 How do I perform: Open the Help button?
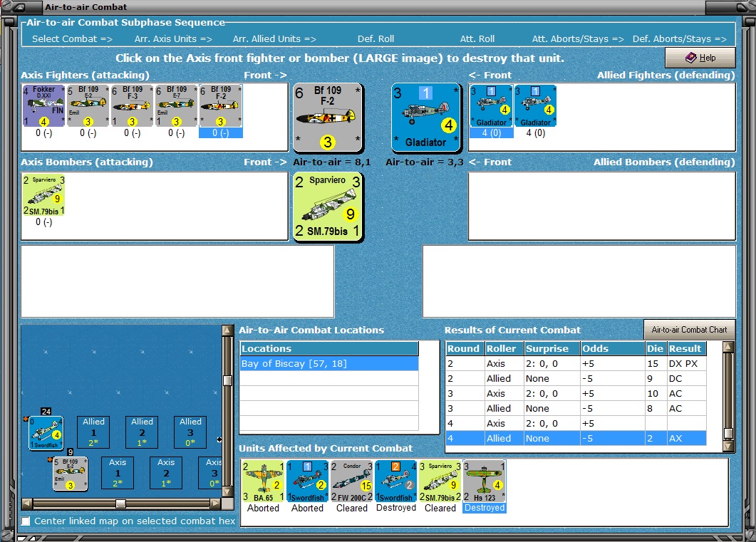point(700,58)
